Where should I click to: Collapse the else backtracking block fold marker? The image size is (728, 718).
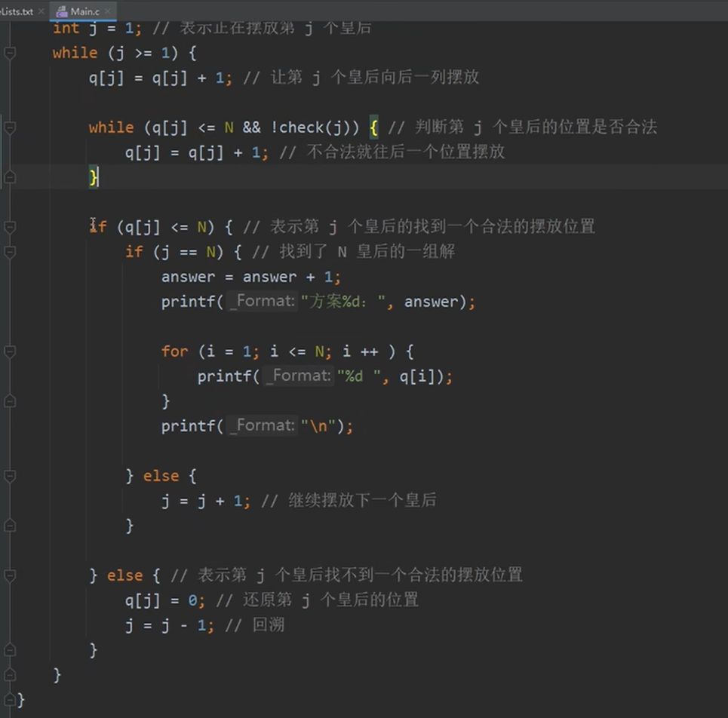(x=8, y=575)
